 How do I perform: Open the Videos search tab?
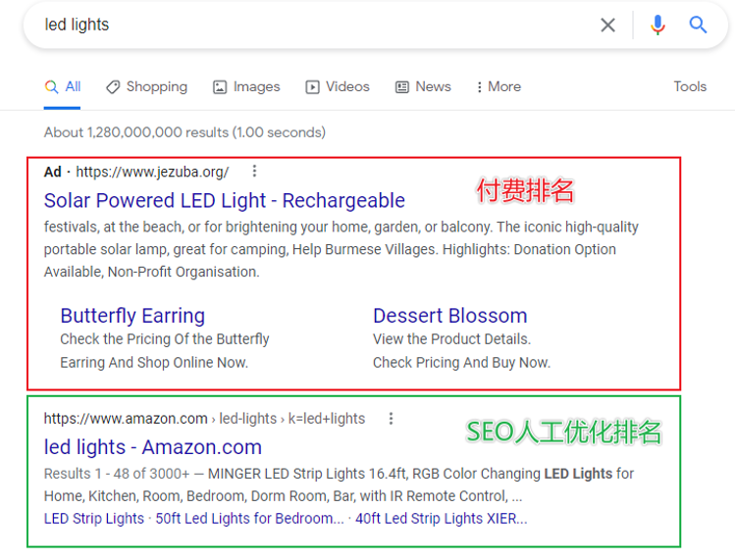point(338,86)
